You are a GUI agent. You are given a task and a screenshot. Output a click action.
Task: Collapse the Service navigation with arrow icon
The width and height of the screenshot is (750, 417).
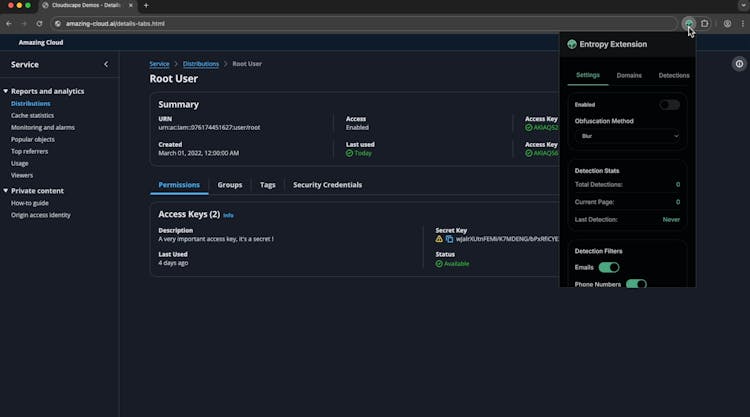coord(106,64)
